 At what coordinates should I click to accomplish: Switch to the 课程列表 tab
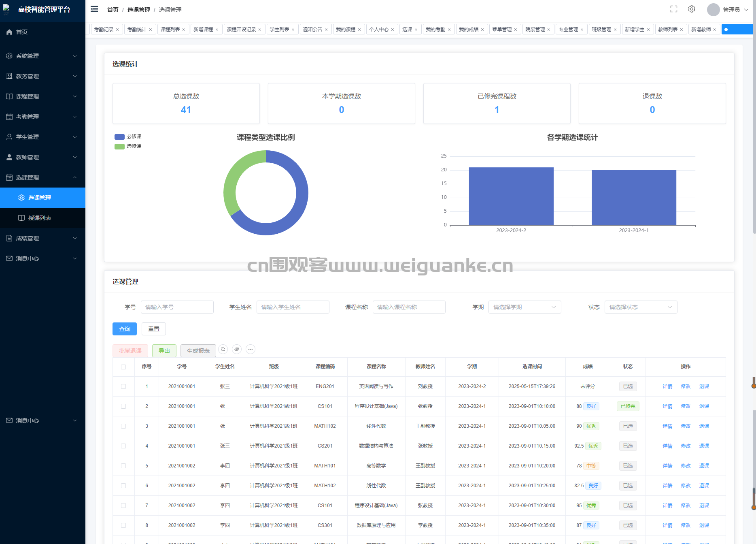click(x=170, y=30)
